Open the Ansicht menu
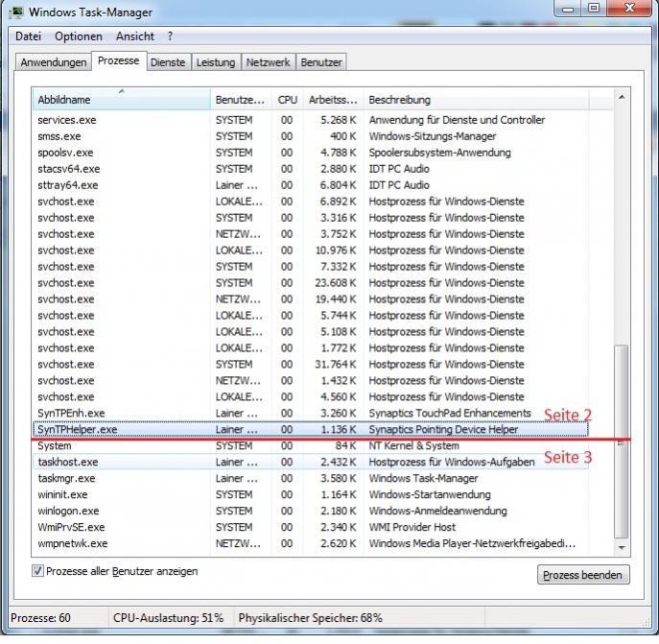The width and height of the screenshot is (659, 644). (135, 36)
